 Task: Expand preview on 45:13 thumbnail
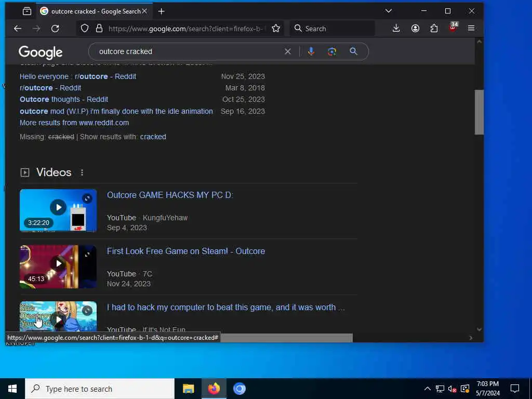point(87,255)
